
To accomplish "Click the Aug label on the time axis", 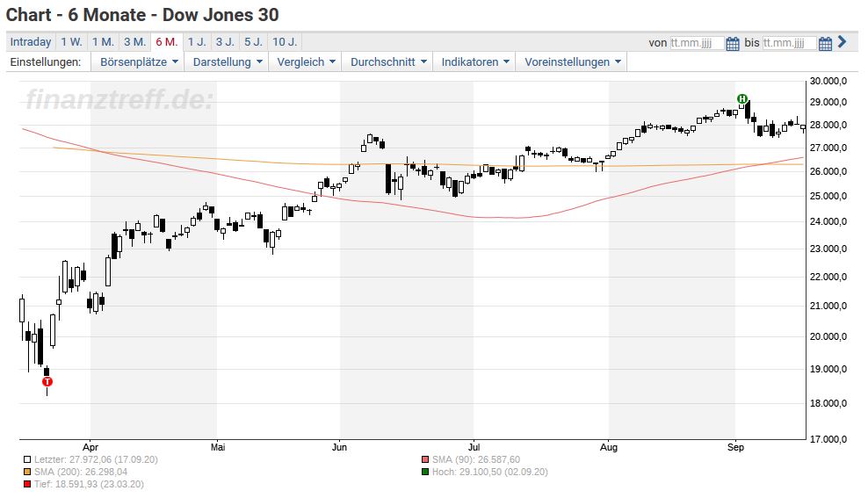I will [609, 447].
